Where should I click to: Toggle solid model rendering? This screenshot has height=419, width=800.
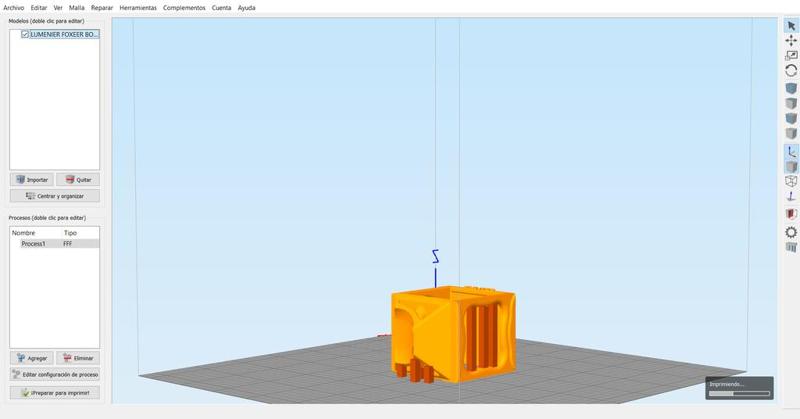coord(791,166)
